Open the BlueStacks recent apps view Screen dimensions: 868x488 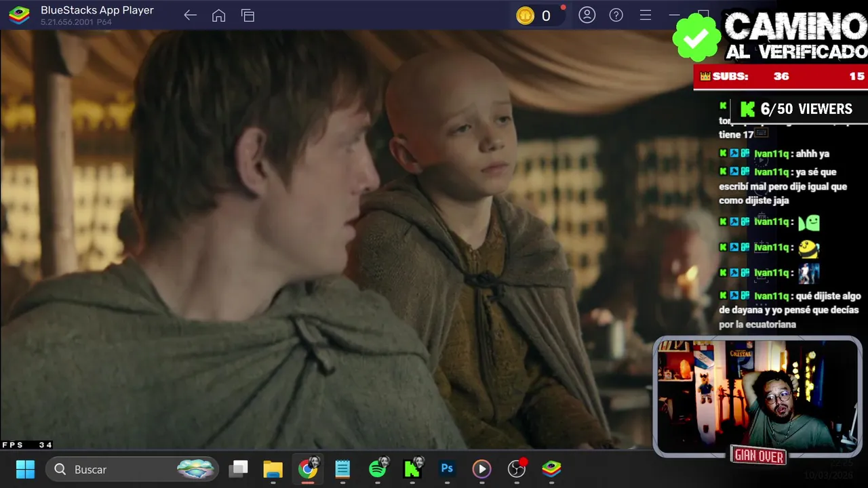point(248,16)
